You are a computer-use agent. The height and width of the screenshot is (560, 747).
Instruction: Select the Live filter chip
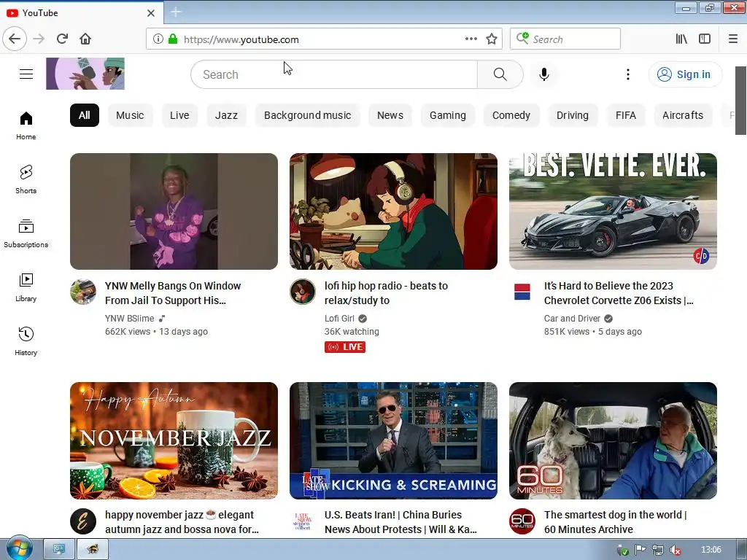point(179,115)
